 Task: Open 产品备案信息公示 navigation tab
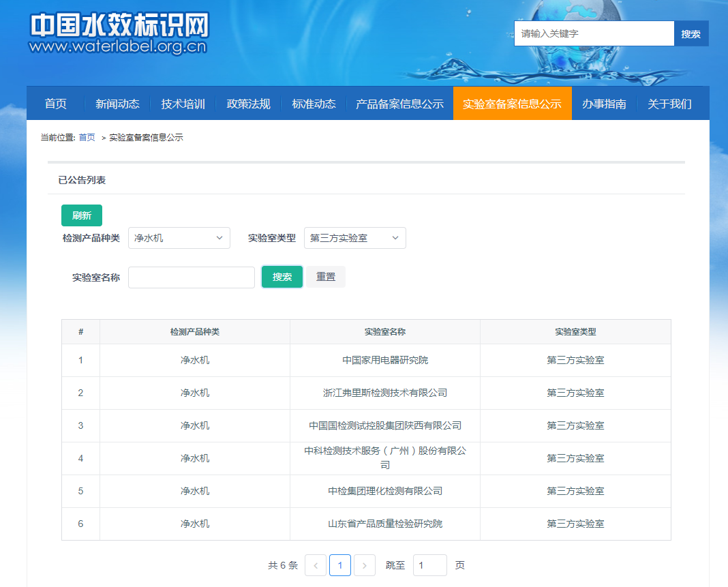pyautogui.click(x=399, y=104)
